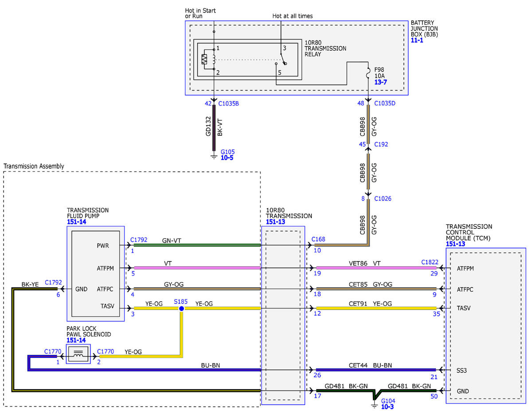532x411 pixels.
Task: Click the G104 ground label
Action: [388, 401]
